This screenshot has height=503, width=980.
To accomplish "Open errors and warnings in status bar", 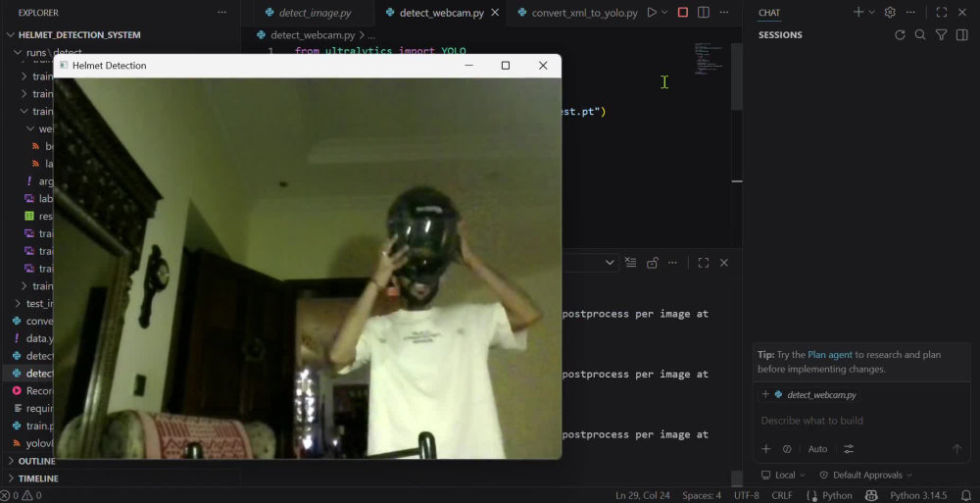I will [x=22, y=496].
